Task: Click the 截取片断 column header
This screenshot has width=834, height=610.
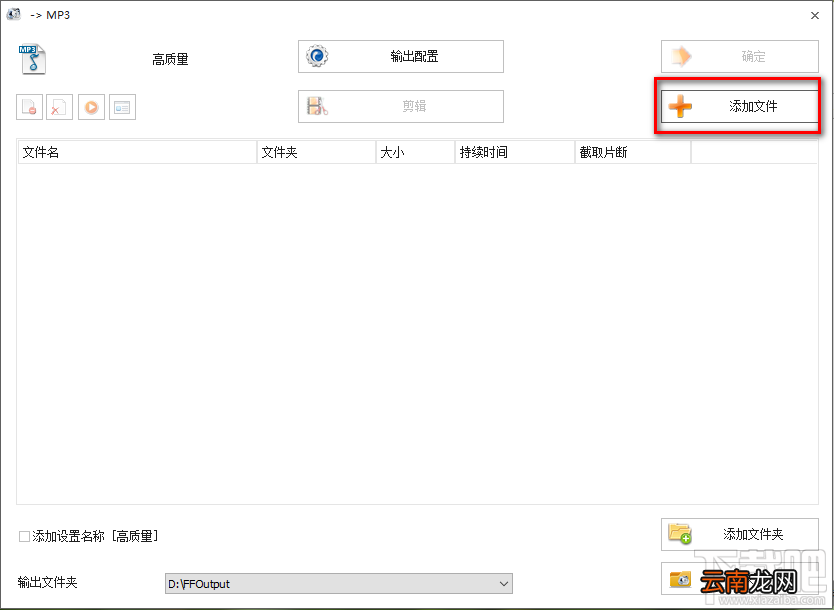Action: [x=633, y=153]
